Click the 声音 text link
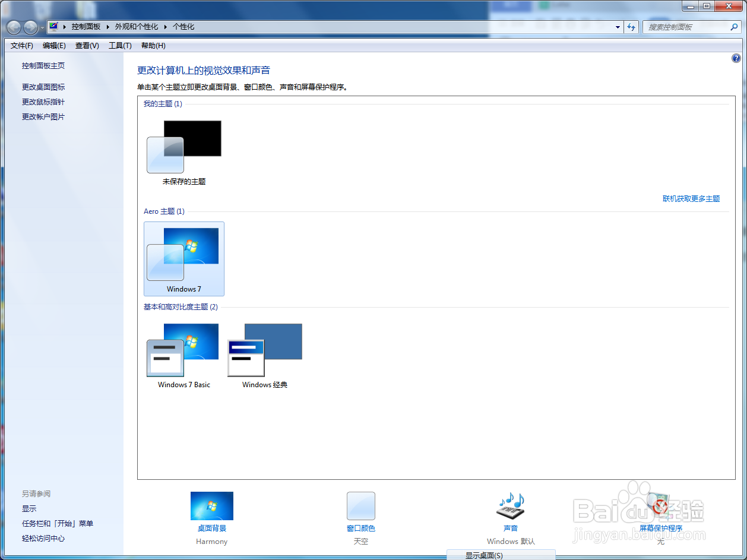Viewport: 747px width, 560px height. coord(511,529)
